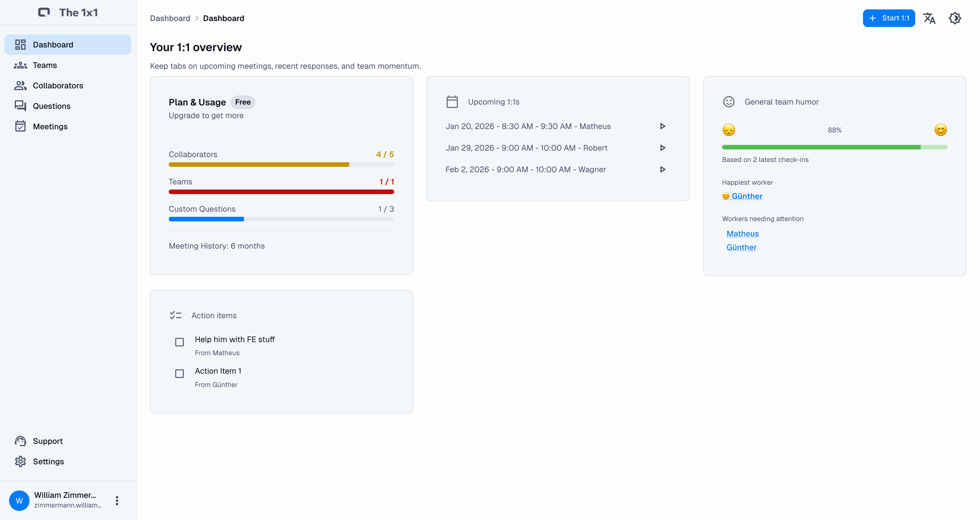
Task: Open the three-dot menu next to William Zimmermann
Action: [116, 500]
